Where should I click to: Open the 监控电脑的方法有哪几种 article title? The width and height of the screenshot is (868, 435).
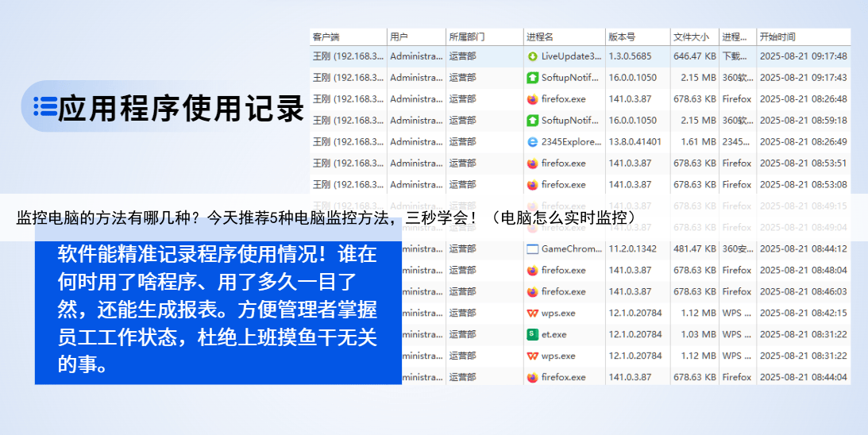pyautogui.click(x=326, y=217)
